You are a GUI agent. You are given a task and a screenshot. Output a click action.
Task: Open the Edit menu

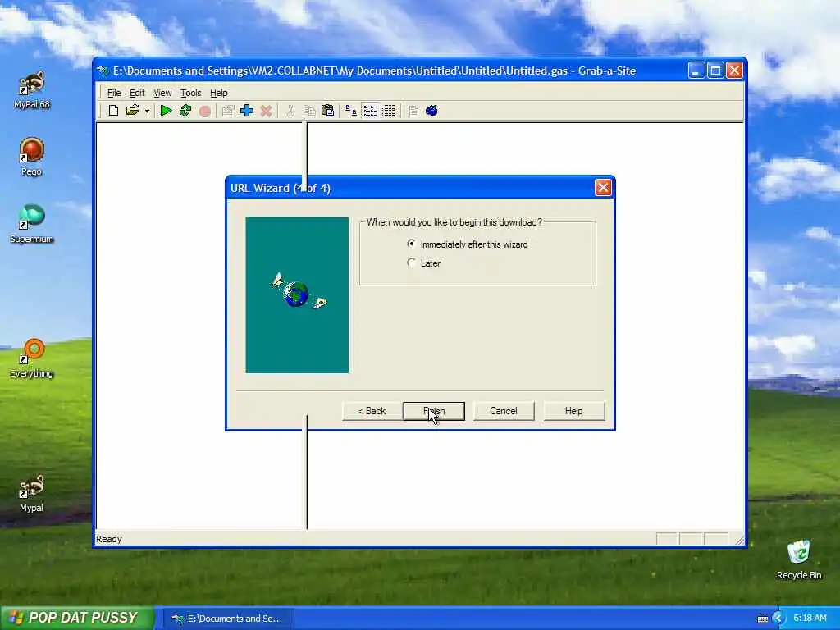click(x=137, y=93)
